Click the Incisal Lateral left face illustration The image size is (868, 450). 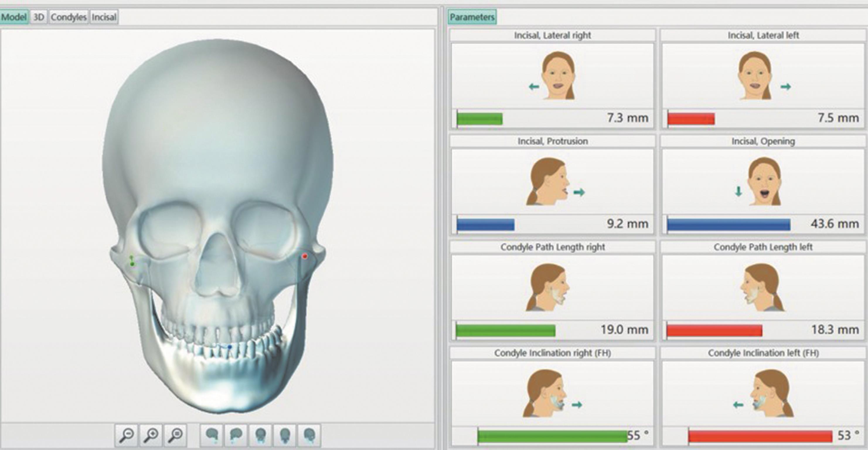tap(755, 76)
